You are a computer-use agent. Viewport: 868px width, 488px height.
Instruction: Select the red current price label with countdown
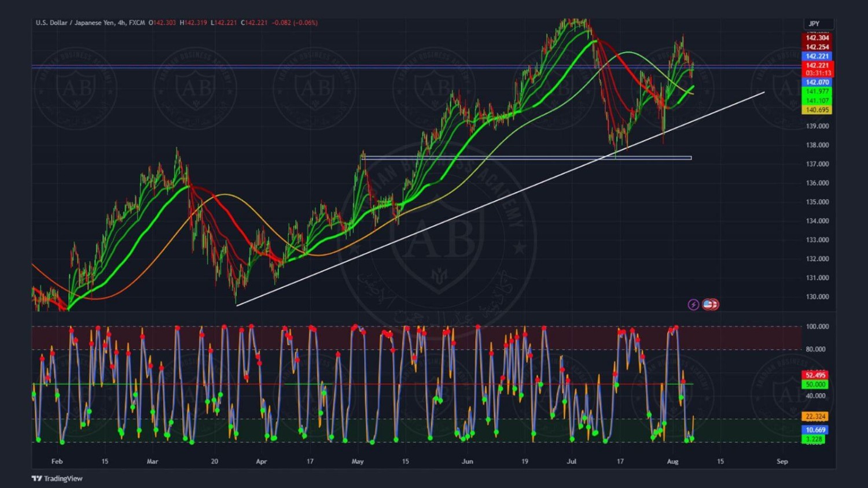point(817,69)
